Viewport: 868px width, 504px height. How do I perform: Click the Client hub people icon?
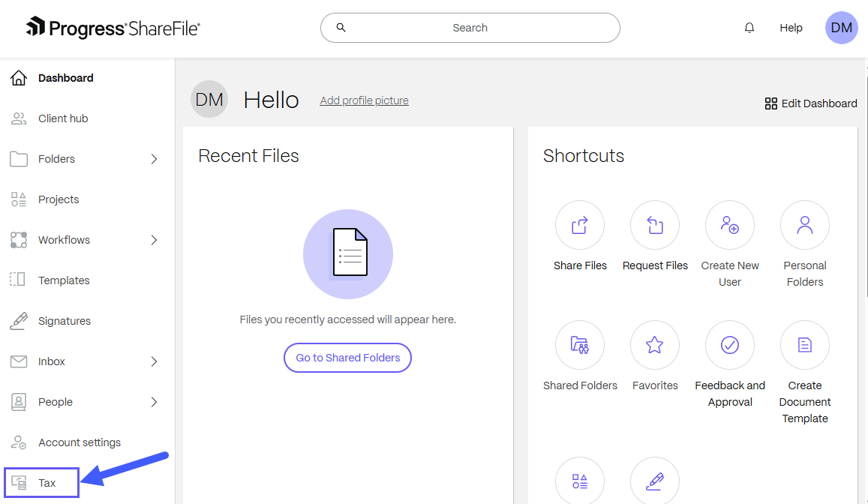[x=19, y=118]
